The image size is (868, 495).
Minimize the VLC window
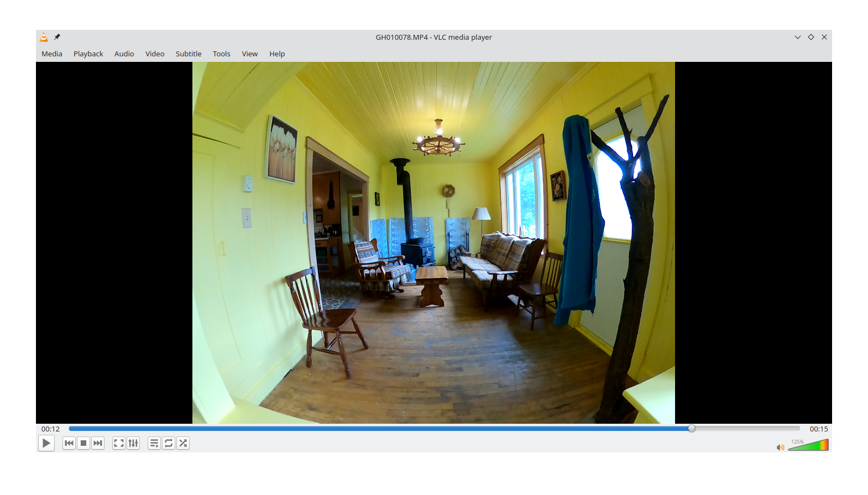[x=798, y=37]
